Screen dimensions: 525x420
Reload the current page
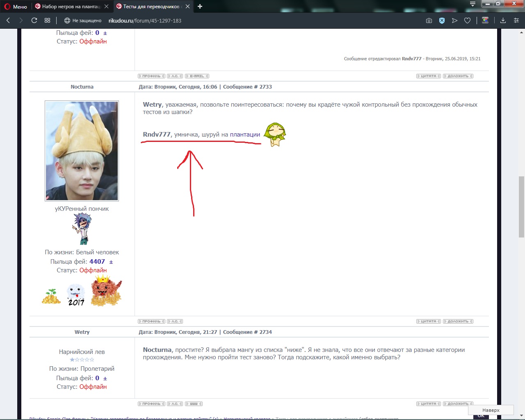[34, 21]
